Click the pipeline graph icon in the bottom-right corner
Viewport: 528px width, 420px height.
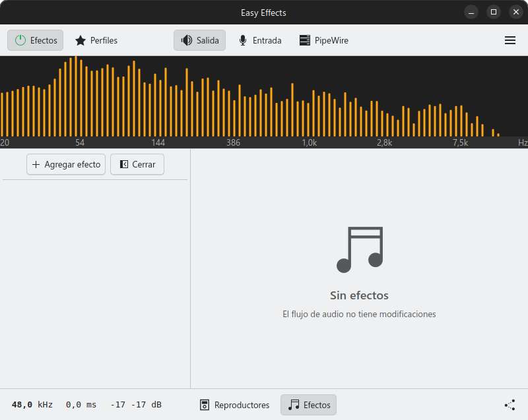[510, 405]
